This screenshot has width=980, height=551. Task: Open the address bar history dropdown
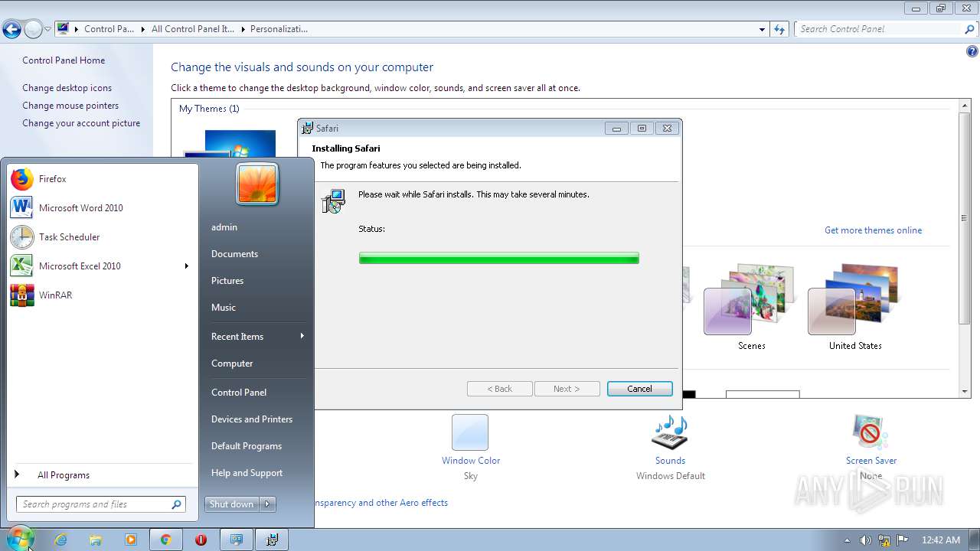coord(762,29)
